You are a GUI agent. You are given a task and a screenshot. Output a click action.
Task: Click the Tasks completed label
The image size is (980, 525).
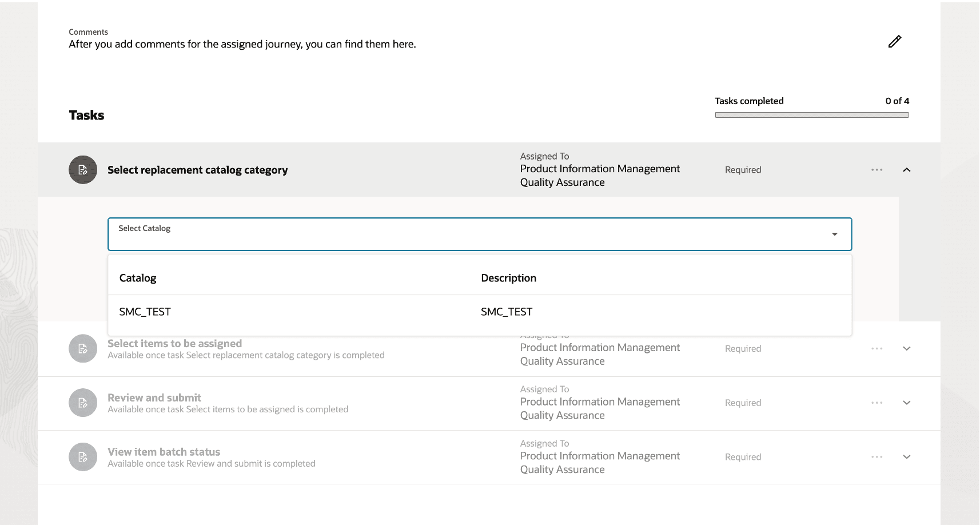coord(749,101)
